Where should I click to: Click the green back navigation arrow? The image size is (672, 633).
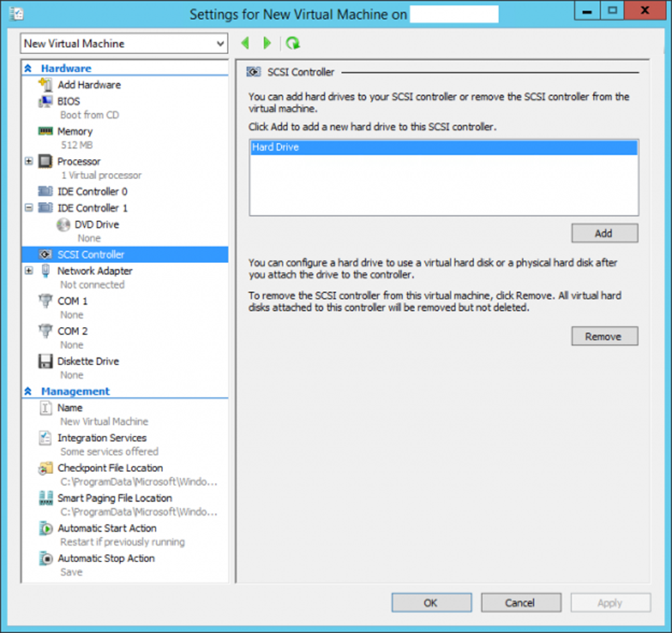click(245, 43)
